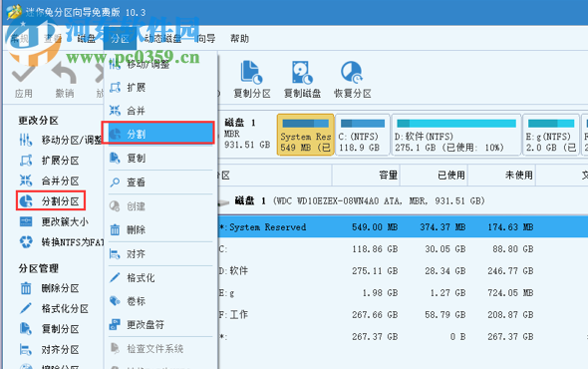
Task: Click the 应用 (Apply) checkmark toolbar icon
Action: click(x=24, y=73)
